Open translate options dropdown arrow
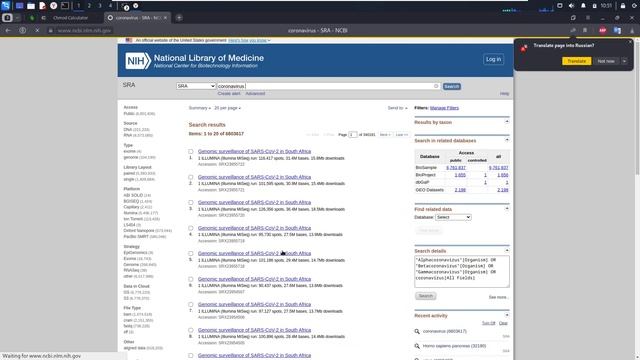 click(x=624, y=61)
